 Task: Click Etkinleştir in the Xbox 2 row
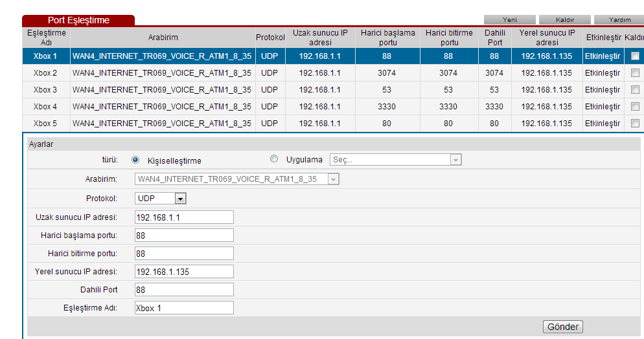(x=603, y=73)
